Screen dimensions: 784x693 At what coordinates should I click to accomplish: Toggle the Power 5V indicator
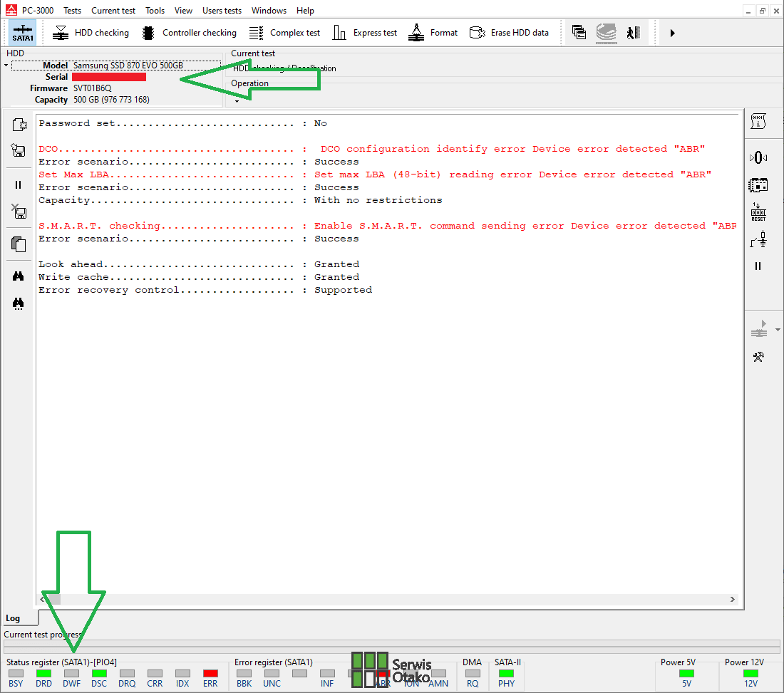pyautogui.click(x=686, y=673)
